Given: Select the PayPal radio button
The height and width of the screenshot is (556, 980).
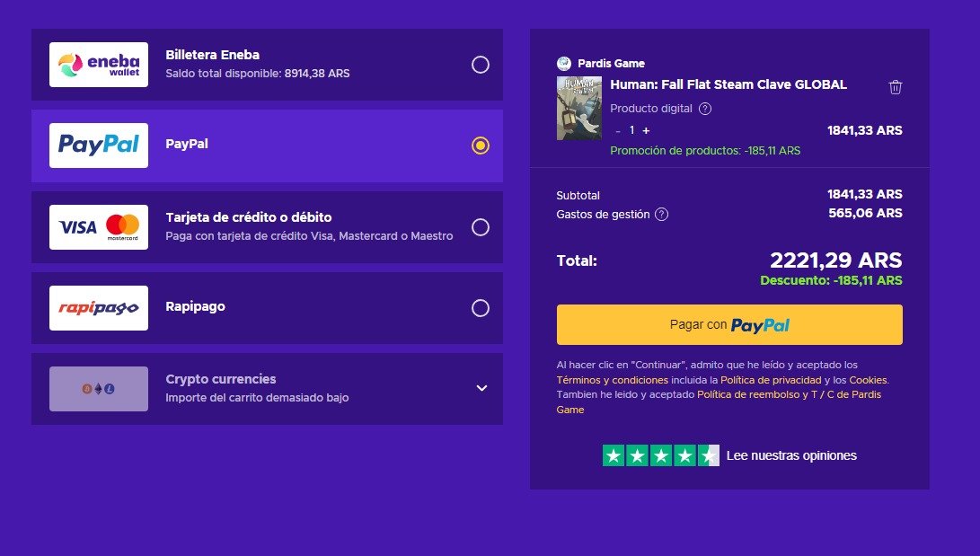Looking at the screenshot, I should pos(480,146).
